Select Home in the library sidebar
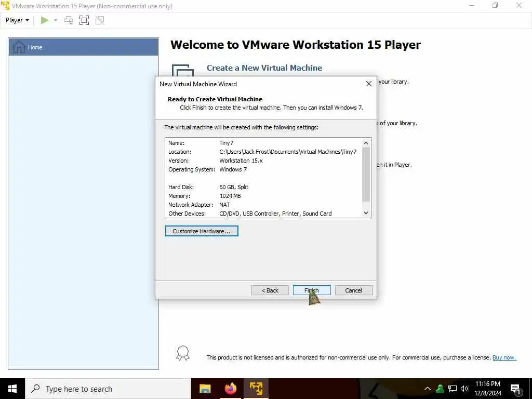 point(83,47)
